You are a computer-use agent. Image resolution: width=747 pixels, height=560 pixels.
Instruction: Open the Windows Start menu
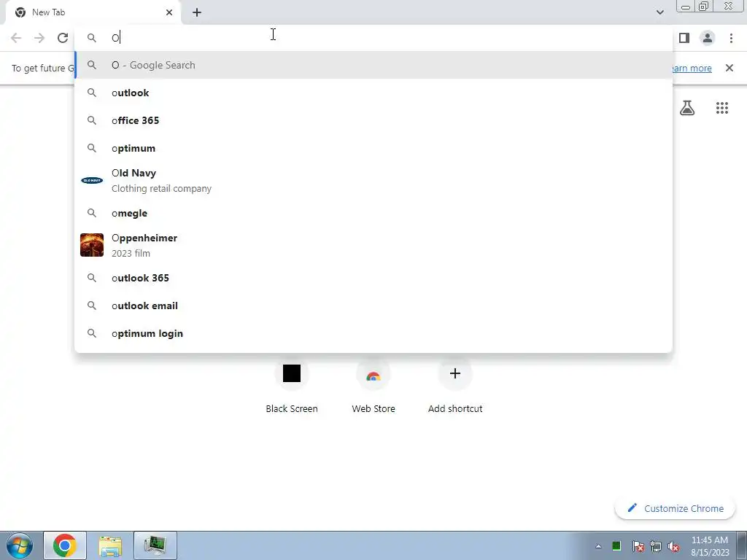[x=20, y=545]
